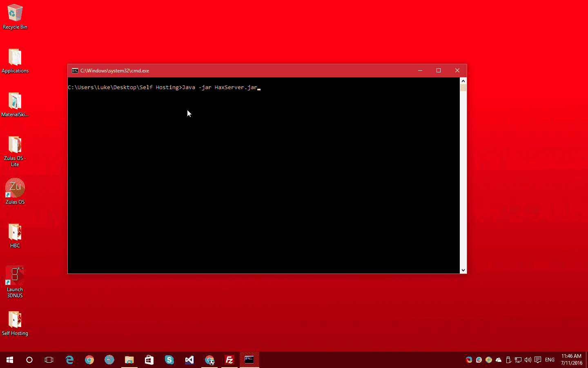The width and height of the screenshot is (588, 368).
Task: Select the Launch 3DNUS shortcut
Action: (15, 282)
